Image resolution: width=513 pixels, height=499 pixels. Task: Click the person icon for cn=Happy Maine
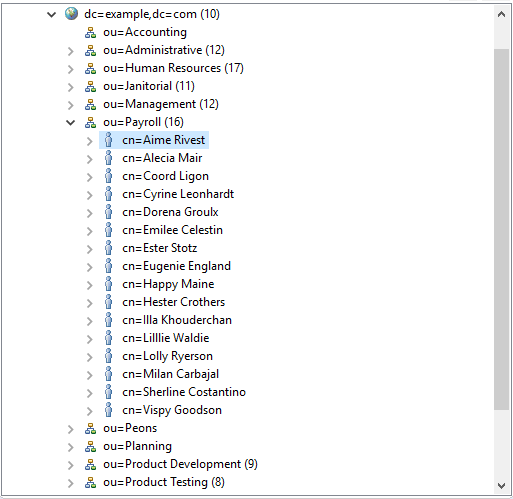(x=109, y=284)
